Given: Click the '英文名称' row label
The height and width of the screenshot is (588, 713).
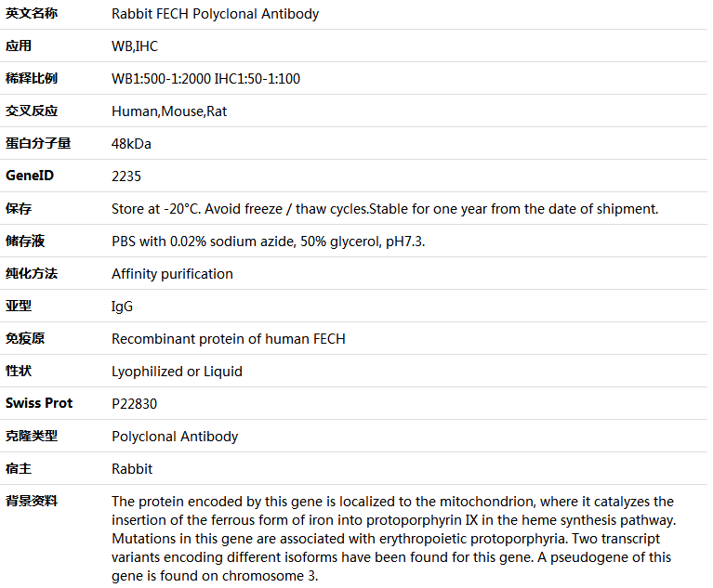Looking at the screenshot, I should click(32, 14).
